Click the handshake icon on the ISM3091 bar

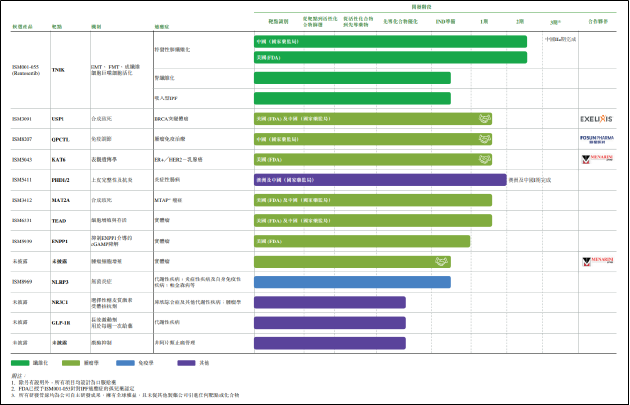pos(483,118)
